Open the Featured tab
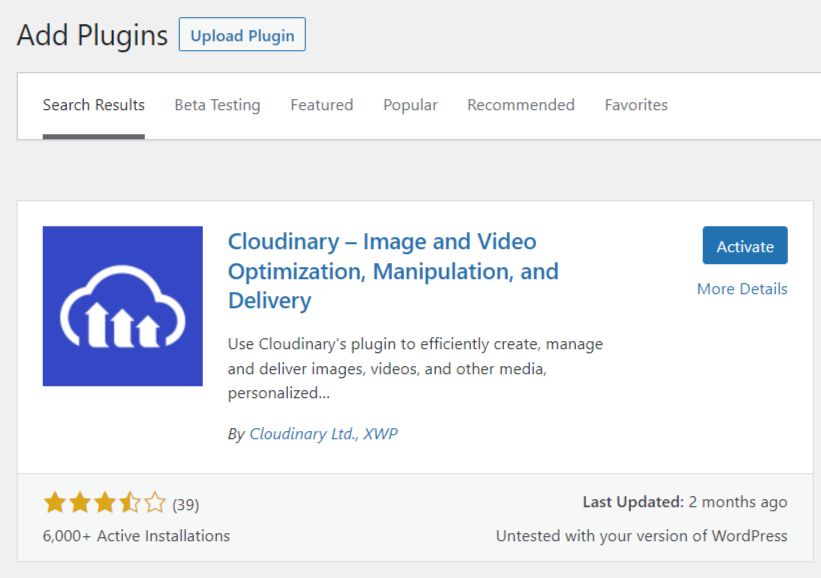This screenshot has width=821, height=578. pyautogui.click(x=321, y=105)
